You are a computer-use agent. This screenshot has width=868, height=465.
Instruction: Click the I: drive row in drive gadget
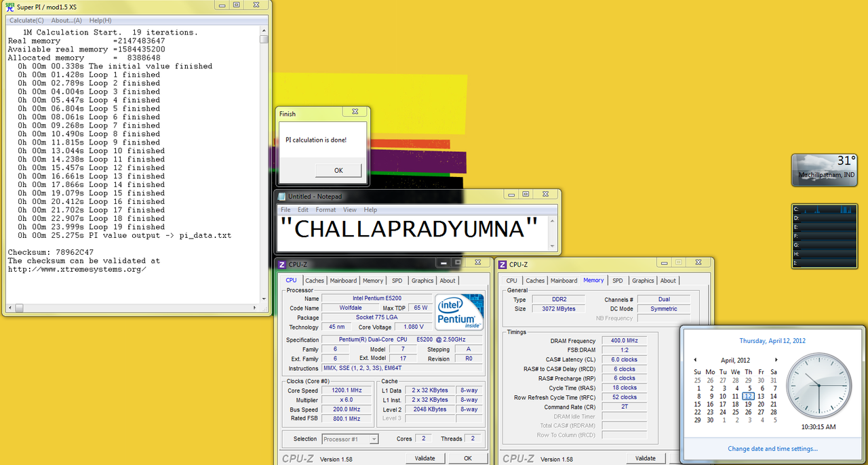click(825, 262)
